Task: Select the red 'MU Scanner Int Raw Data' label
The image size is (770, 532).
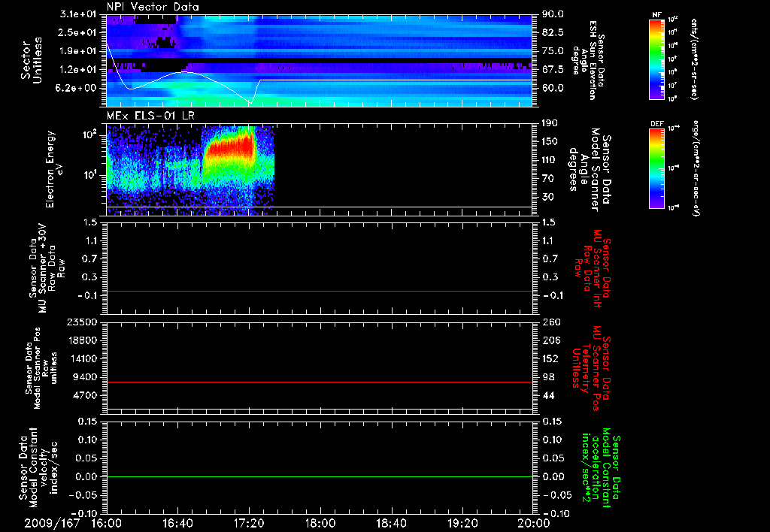Action: (x=593, y=268)
